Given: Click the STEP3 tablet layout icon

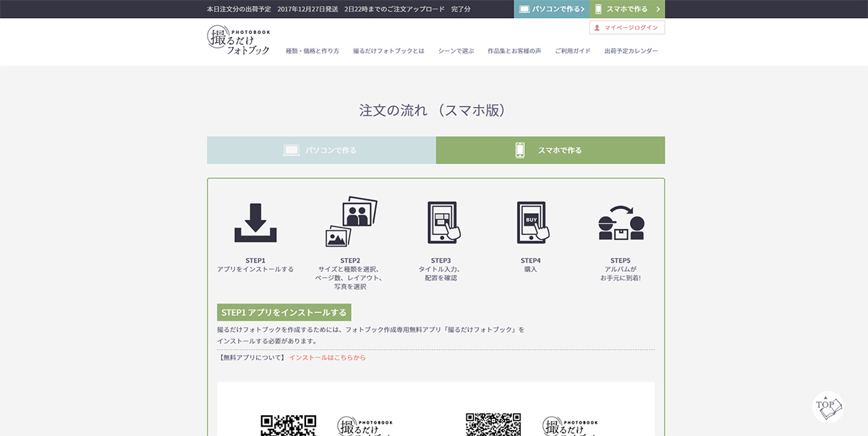Looking at the screenshot, I should 443,222.
